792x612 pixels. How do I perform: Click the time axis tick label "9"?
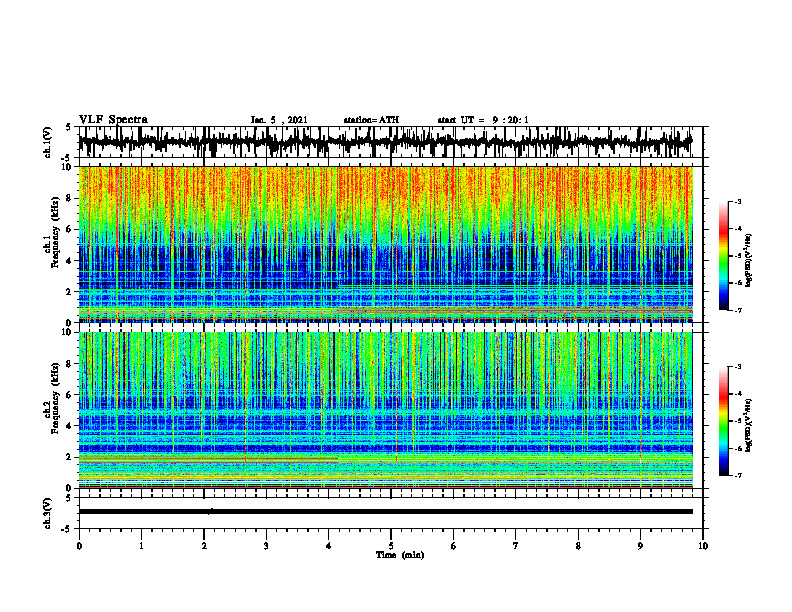(640, 546)
